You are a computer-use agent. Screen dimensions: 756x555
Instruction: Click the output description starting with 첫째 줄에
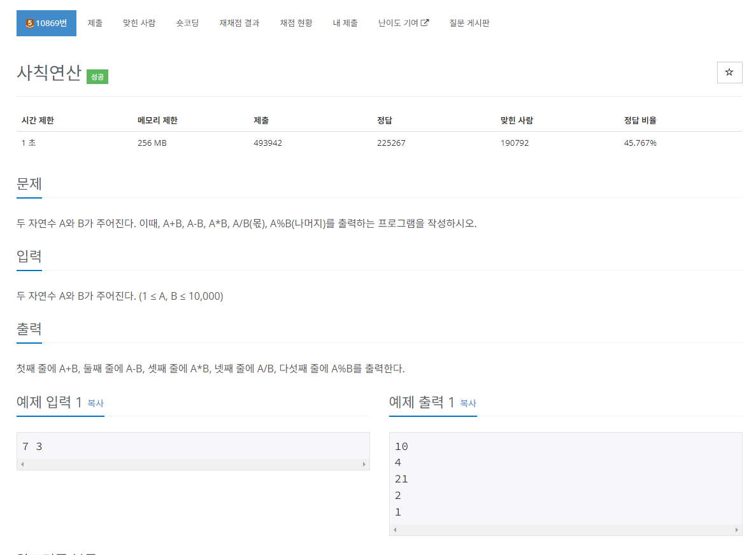(210, 369)
